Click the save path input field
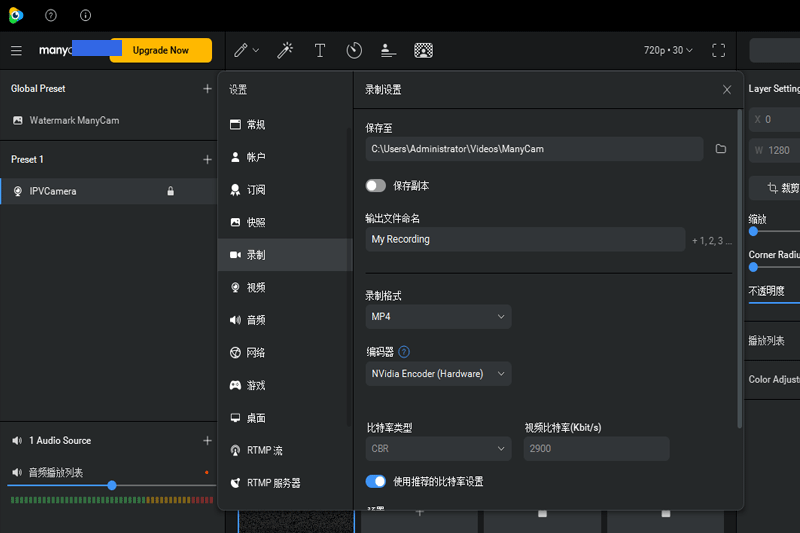The image size is (800, 533). 534,149
